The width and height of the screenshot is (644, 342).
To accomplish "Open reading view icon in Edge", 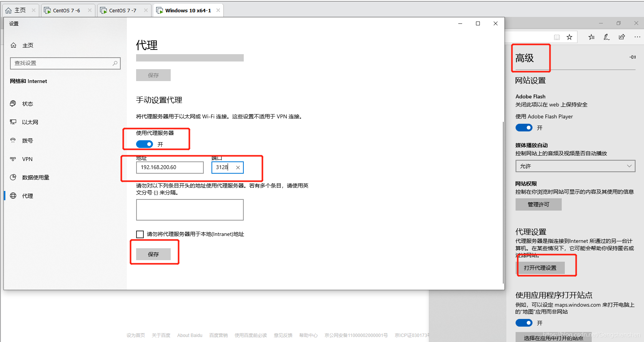I will pos(557,37).
